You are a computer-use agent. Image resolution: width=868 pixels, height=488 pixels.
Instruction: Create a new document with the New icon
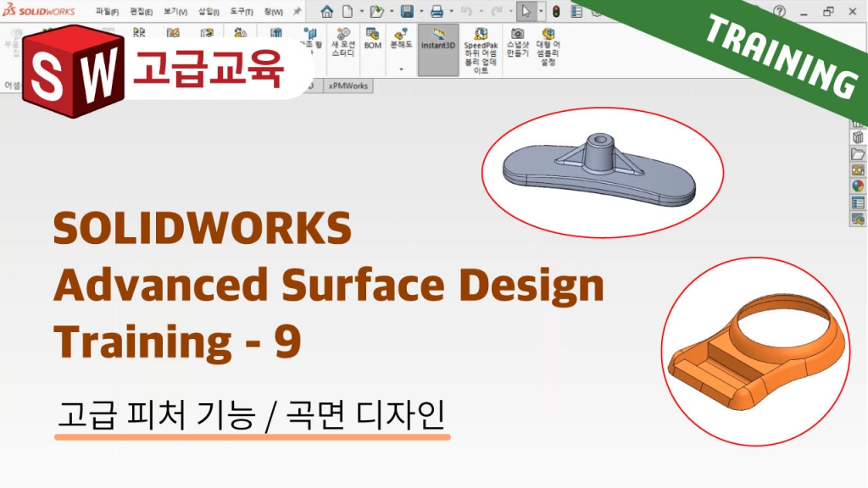click(348, 11)
